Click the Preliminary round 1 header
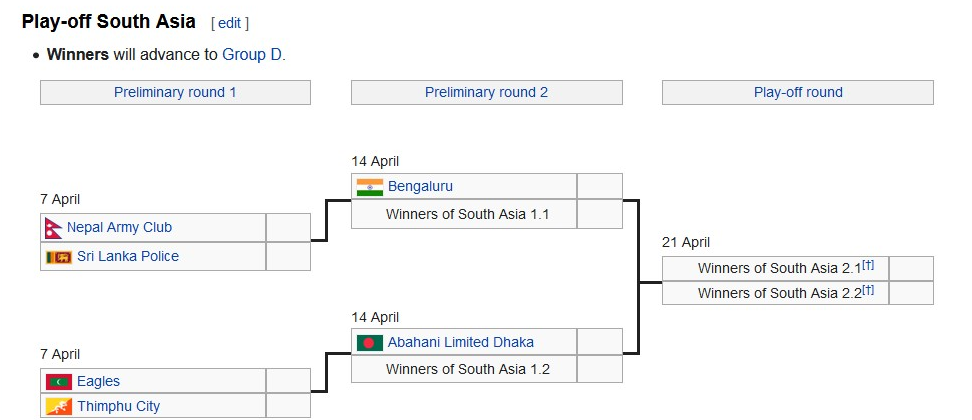Screen dimensions: 972x420 click(x=175, y=93)
